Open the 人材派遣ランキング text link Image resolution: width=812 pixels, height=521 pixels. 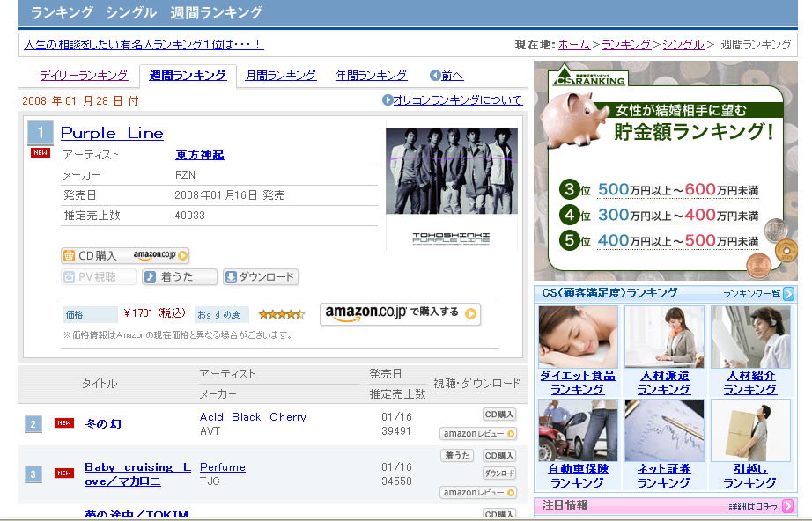point(664,382)
